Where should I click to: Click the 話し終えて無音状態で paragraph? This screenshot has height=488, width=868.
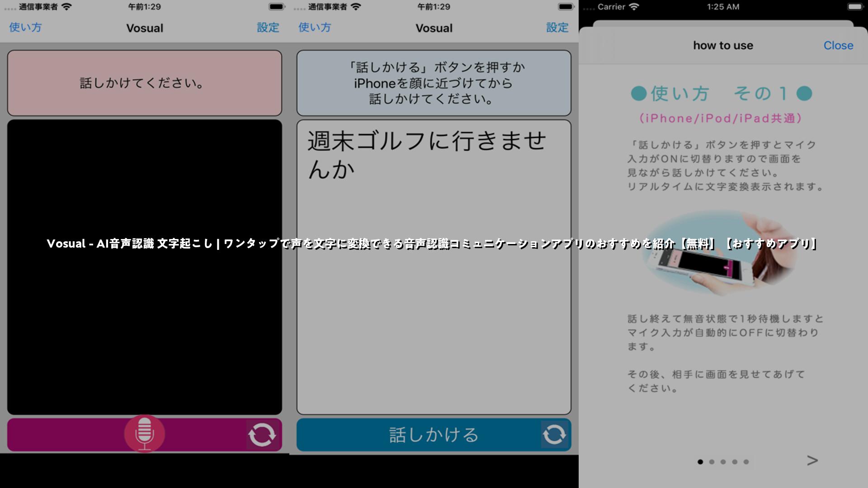click(726, 333)
